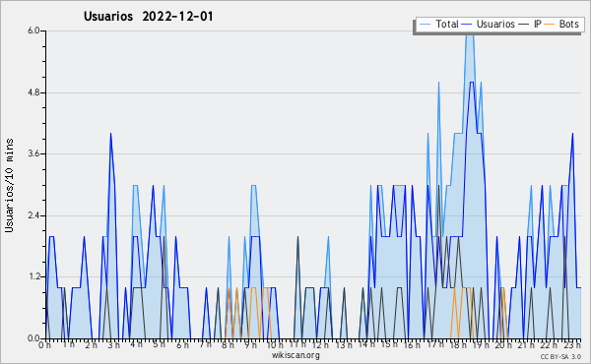The image size is (591, 364).
Task: Click the y-axis value 6.0
Action: (33, 30)
